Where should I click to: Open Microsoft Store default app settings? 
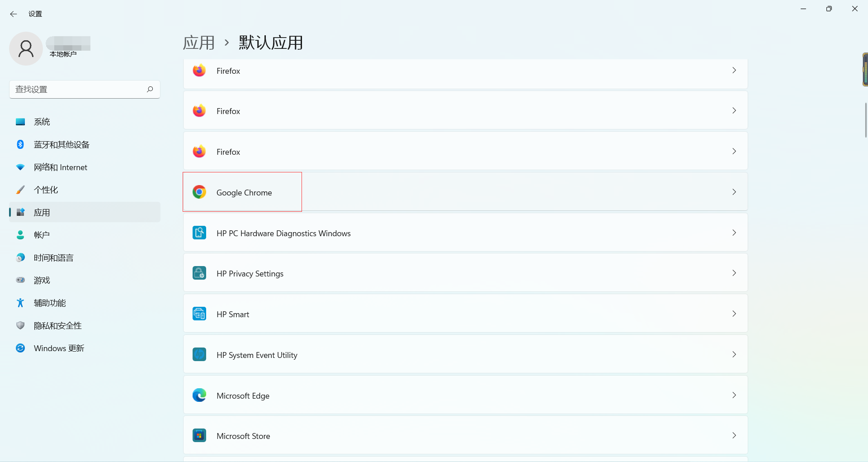[465, 435]
